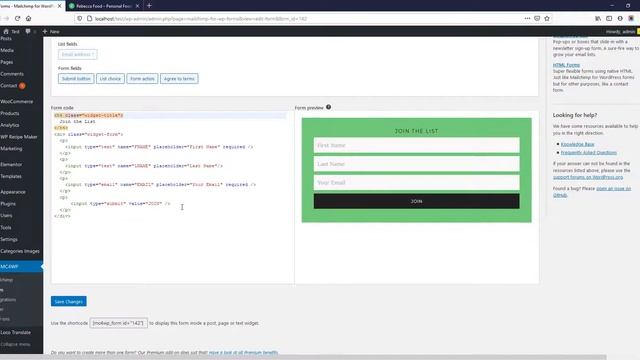
Task: Add the Submit button form field
Action: pos(76,78)
